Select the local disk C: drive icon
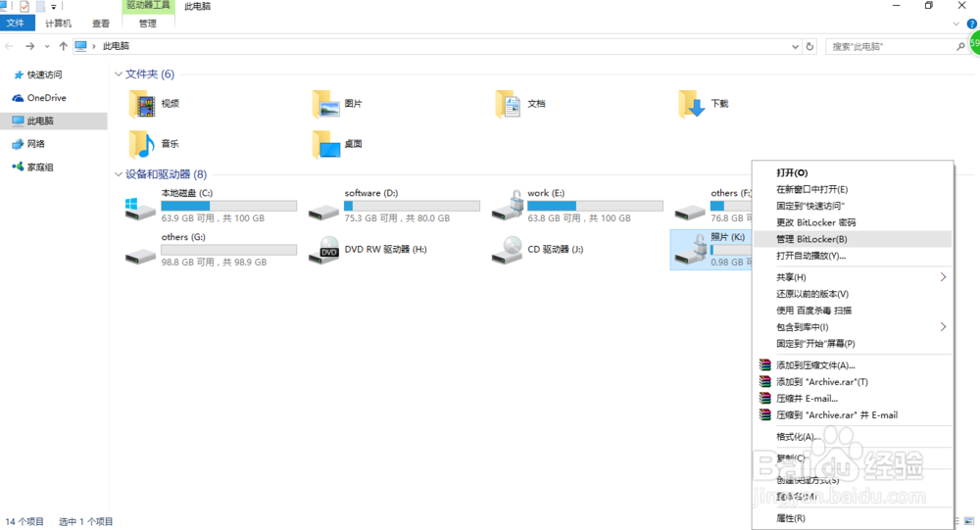 (x=140, y=210)
